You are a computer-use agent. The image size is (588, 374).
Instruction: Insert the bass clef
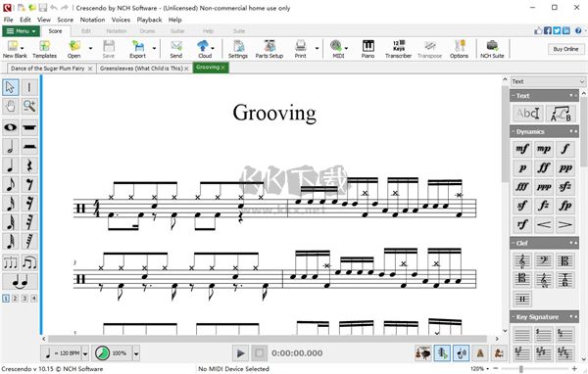(x=543, y=260)
